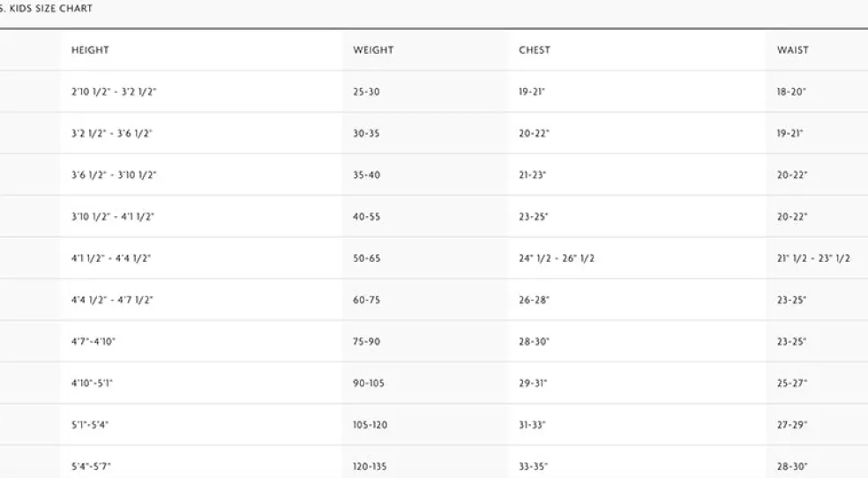Viewport: 868px width, 478px height.
Task: Select the chest cell 29-31"
Action: [533, 384]
